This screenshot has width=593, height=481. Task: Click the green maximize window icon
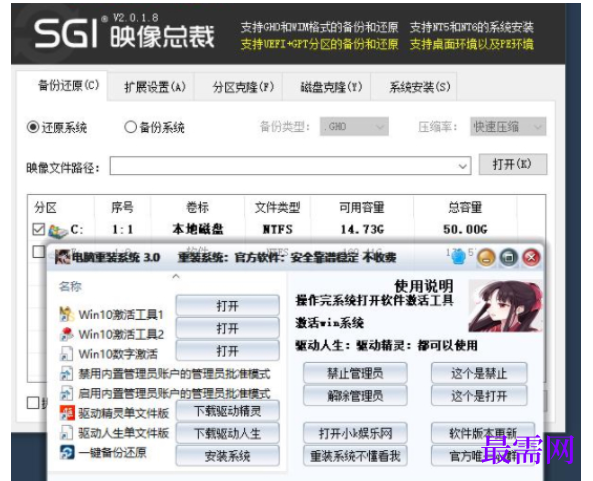(x=509, y=258)
